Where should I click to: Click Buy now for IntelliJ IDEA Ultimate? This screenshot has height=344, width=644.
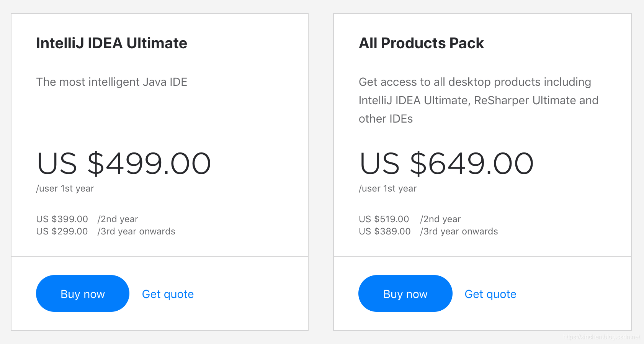pyautogui.click(x=82, y=293)
